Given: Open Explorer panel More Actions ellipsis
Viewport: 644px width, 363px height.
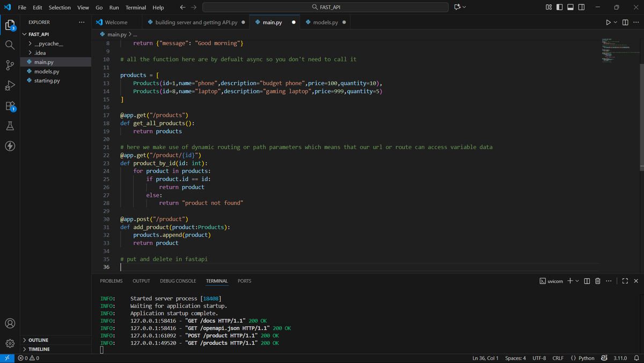Looking at the screenshot, I should (x=82, y=22).
